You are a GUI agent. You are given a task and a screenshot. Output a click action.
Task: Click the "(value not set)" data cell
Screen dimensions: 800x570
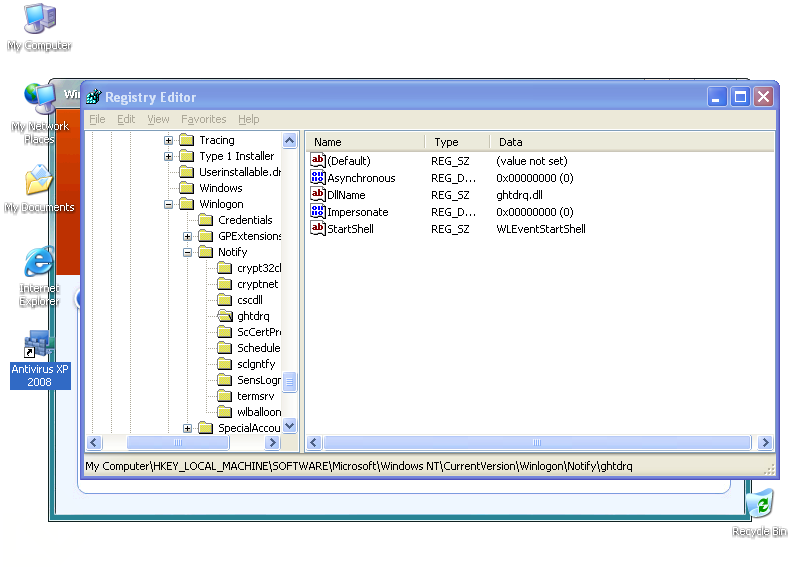[531, 161]
